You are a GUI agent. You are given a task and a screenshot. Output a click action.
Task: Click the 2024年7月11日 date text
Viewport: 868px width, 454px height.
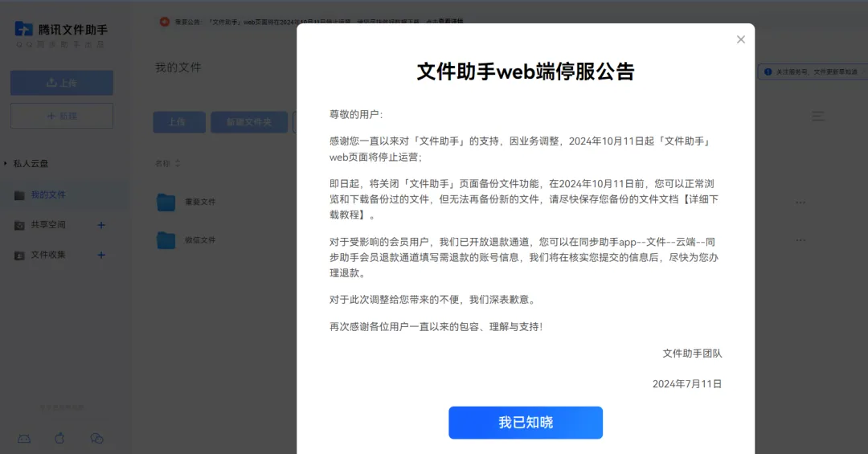click(687, 383)
